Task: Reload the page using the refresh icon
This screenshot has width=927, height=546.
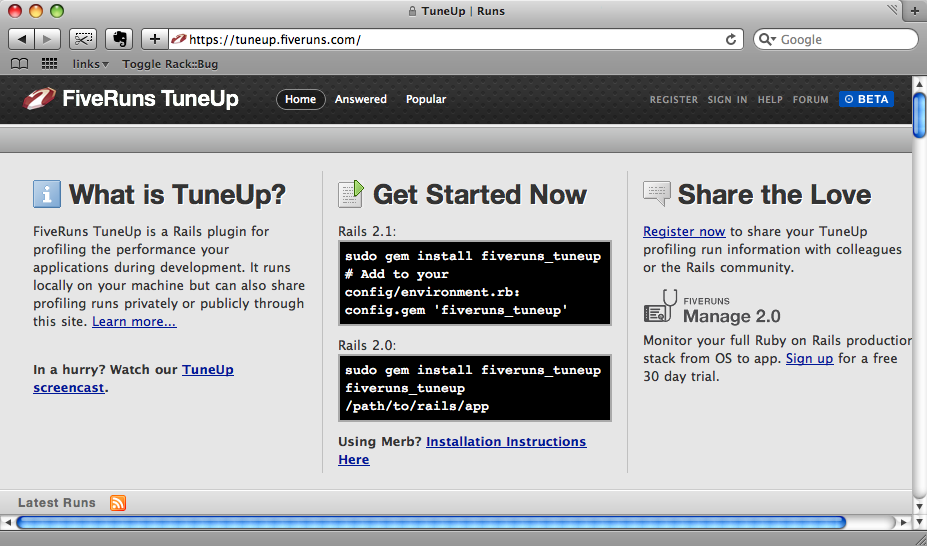Action: tap(731, 40)
